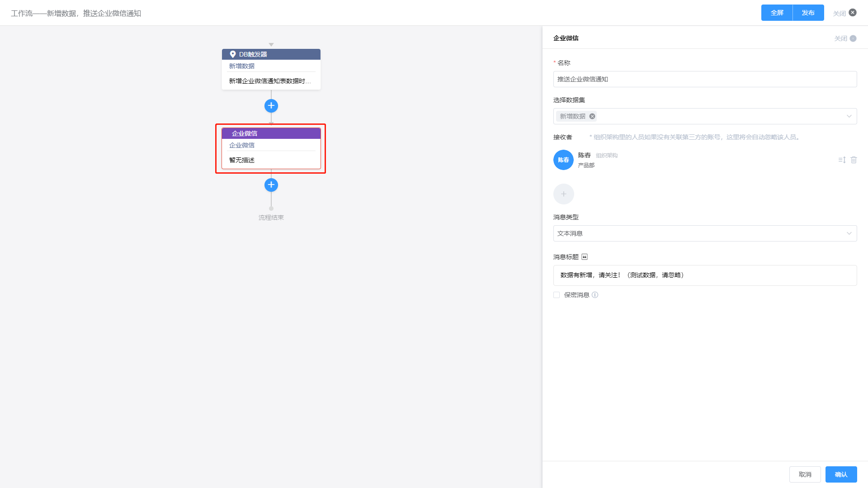Enable the 保密消息 checkbox
The height and width of the screenshot is (488, 868).
coord(557,295)
